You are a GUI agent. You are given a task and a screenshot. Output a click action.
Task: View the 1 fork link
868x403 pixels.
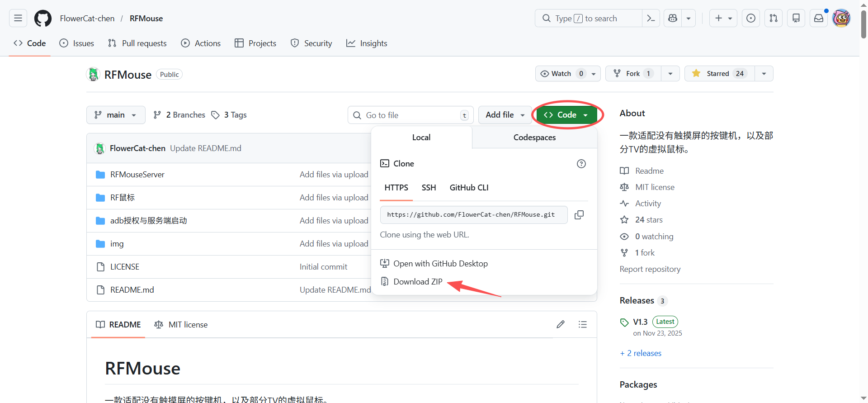click(637, 253)
